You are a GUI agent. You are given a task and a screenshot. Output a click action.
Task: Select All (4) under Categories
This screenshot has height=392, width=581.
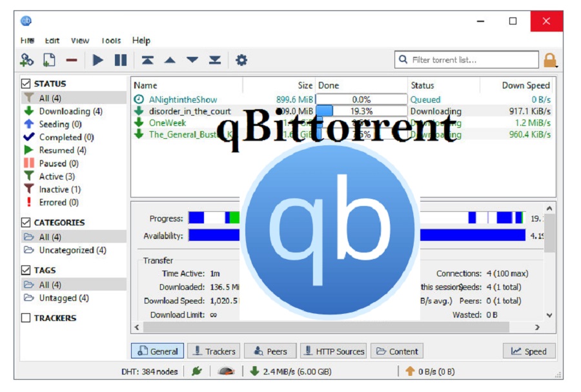click(74, 237)
